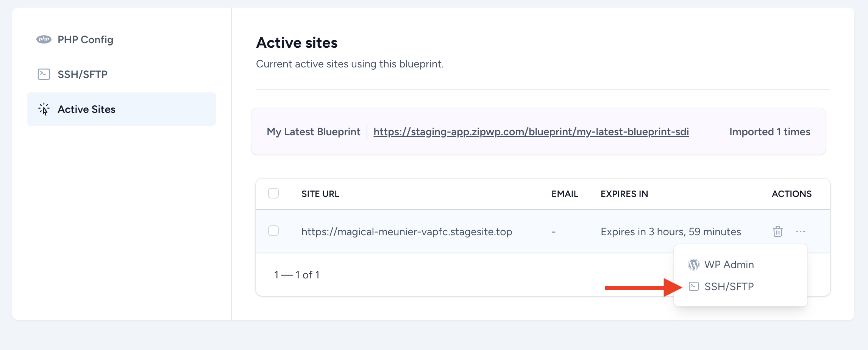Screen dimensions: 868x350
Task: Click the EMAIL column header
Action: 565,194
